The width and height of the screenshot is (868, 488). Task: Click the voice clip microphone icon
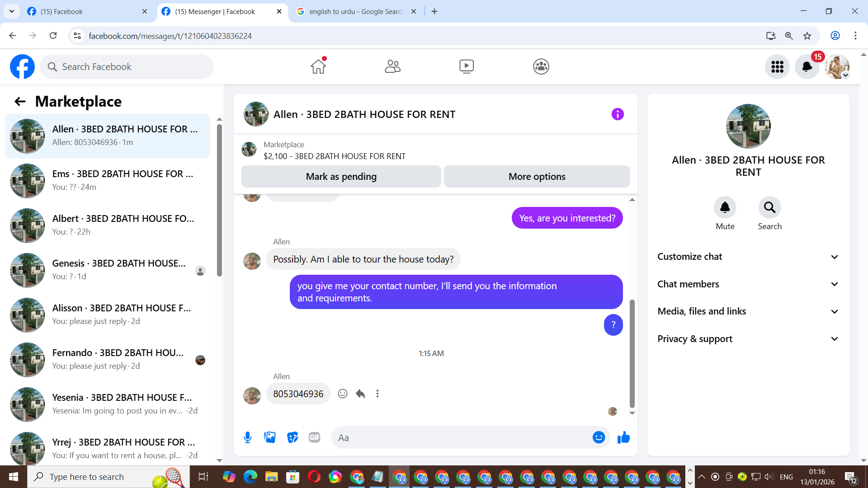247,437
